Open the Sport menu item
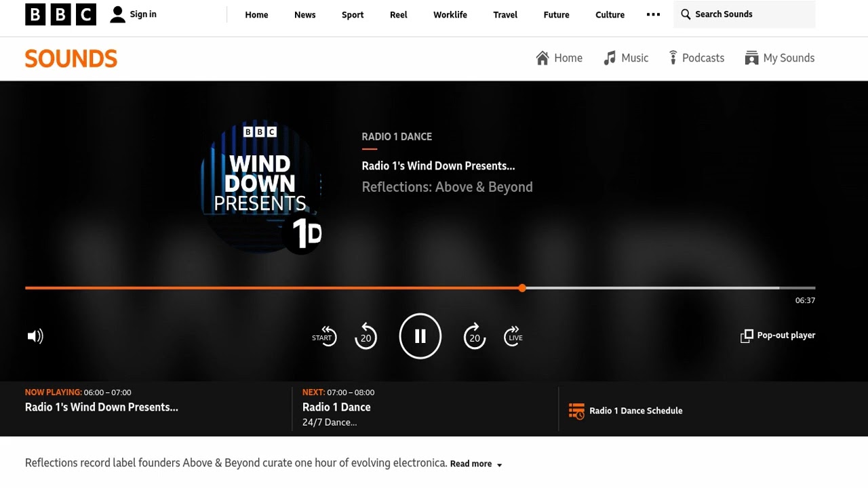The height and width of the screenshot is (488, 868). click(353, 15)
